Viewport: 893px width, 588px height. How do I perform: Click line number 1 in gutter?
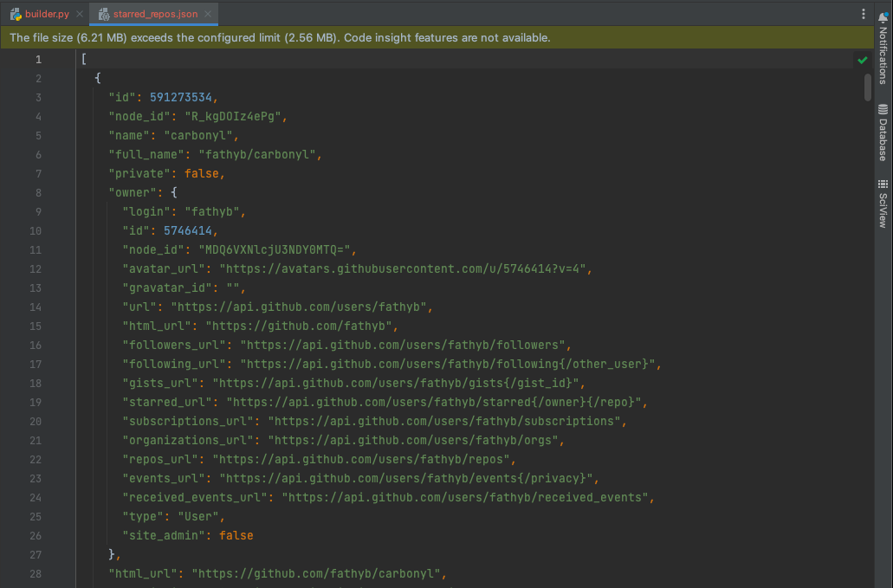(38, 59)
